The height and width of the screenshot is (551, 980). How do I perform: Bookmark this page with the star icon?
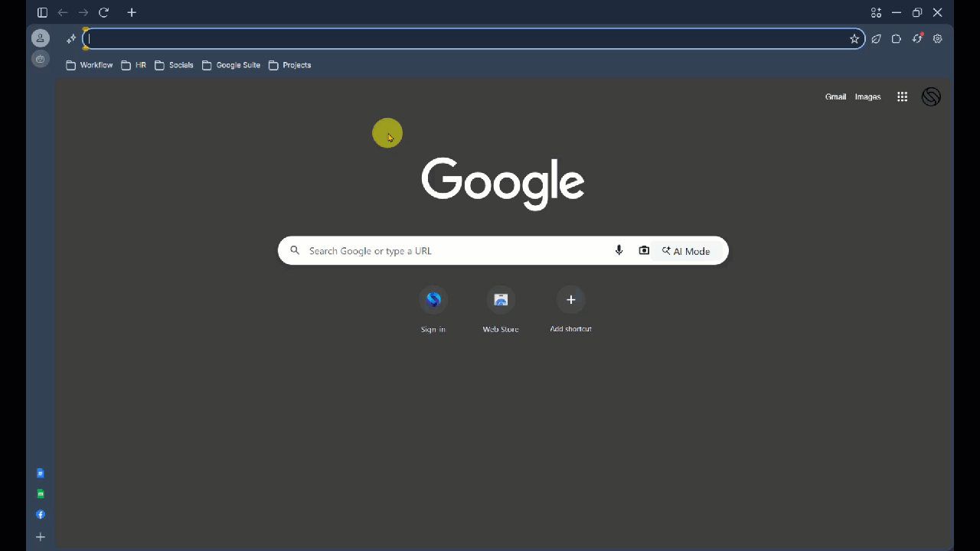click(854, 38)
